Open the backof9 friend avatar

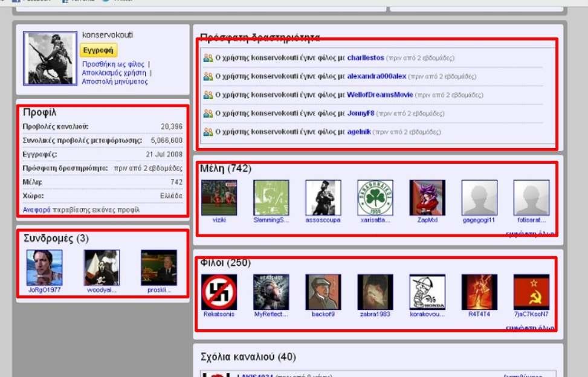(323, 292)
